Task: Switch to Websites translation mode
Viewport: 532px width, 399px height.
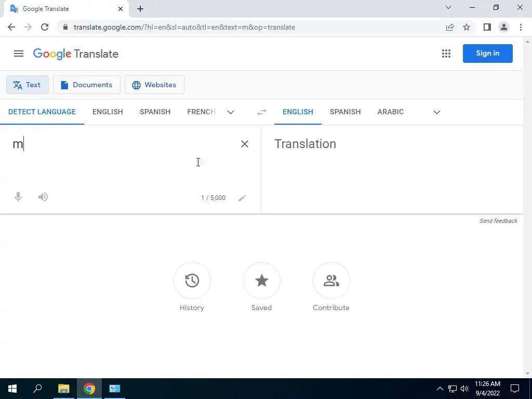Action: tap(154, 85)
